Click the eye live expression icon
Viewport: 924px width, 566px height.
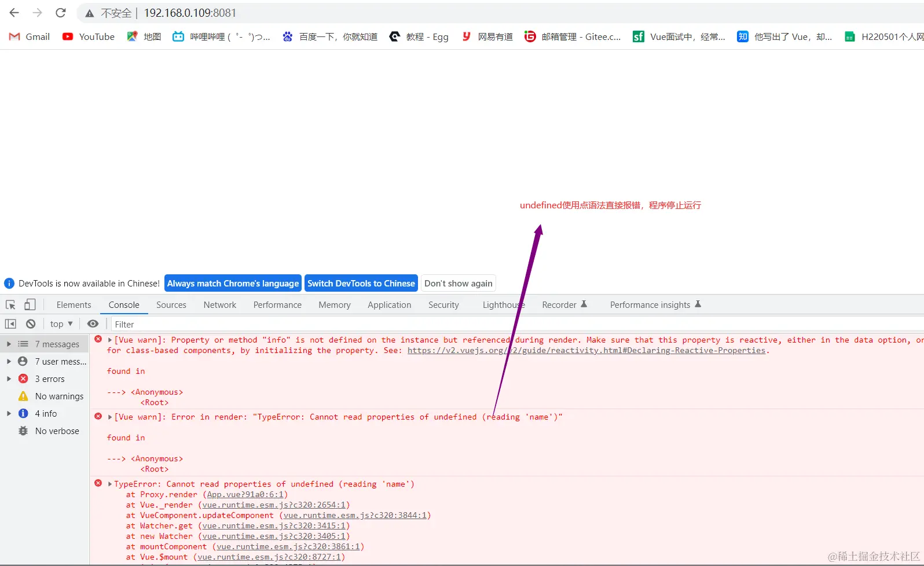pos(93,324)
